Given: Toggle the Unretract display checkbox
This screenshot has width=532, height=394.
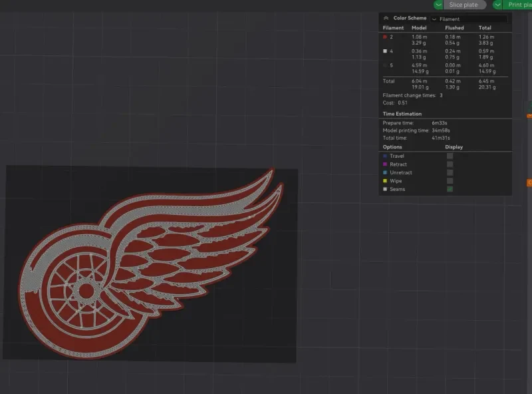Looking at the screenshot, I should click(450, 172).
